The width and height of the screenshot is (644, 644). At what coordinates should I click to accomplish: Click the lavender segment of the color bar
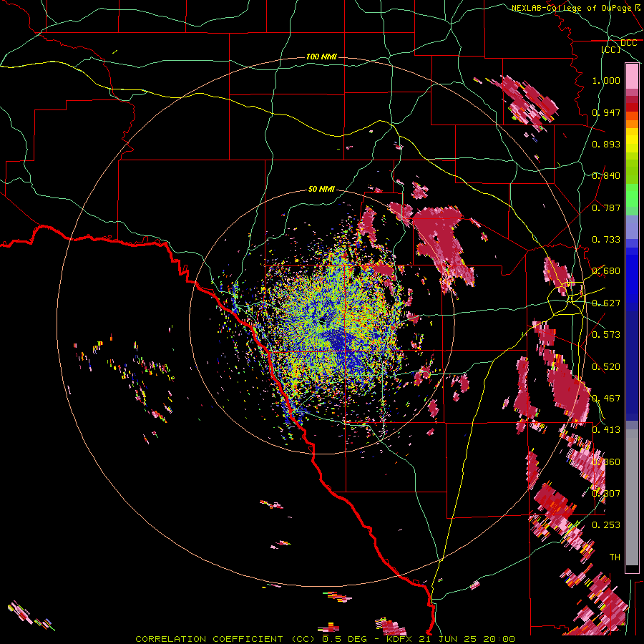pyautogui.click(x=632, y=227)
